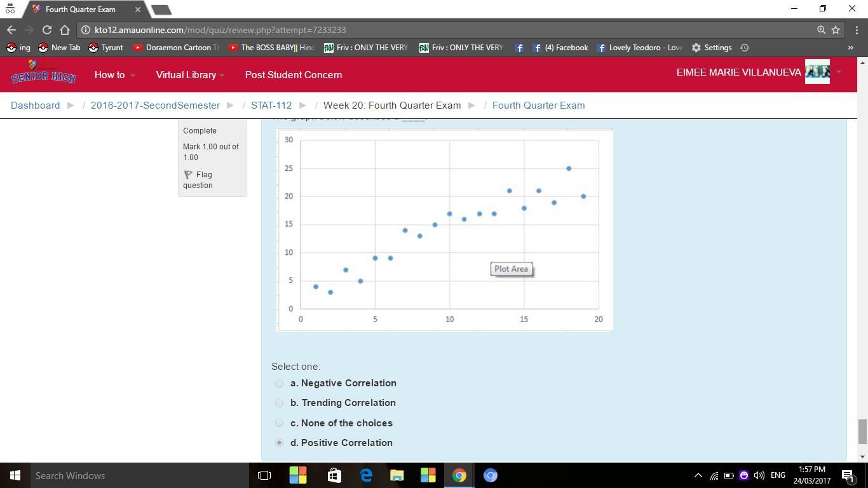Open The BOSS BABY YouTube bookmark
Image resolution: width=868 pixels, height=488 pixels.
[271, 48]
